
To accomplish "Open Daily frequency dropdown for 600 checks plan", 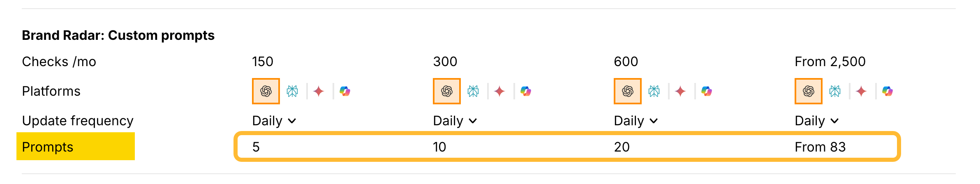I will click(636, 121).
